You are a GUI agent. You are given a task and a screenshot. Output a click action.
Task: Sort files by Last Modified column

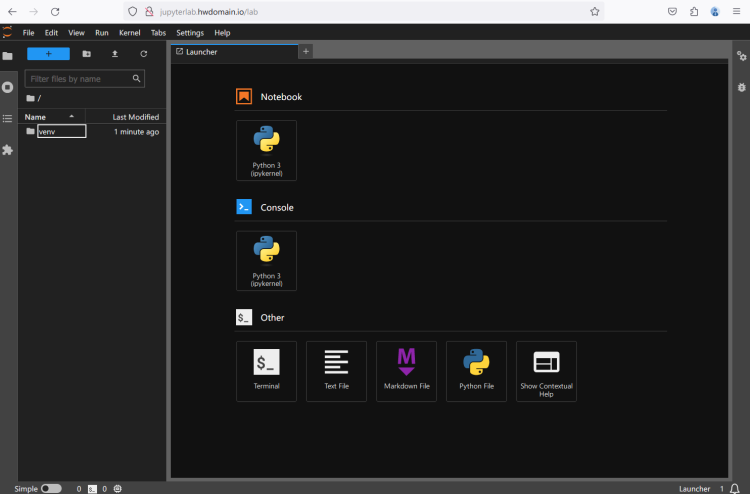[126, 117]
